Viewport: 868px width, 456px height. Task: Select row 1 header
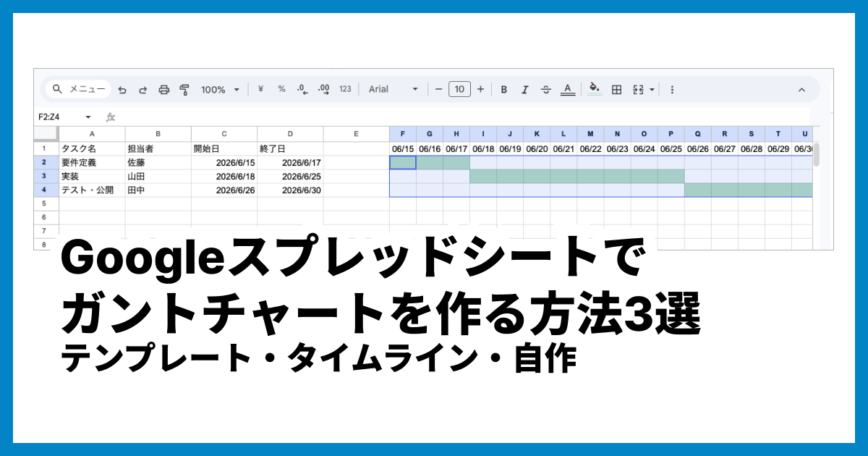[x=46, y=148]
